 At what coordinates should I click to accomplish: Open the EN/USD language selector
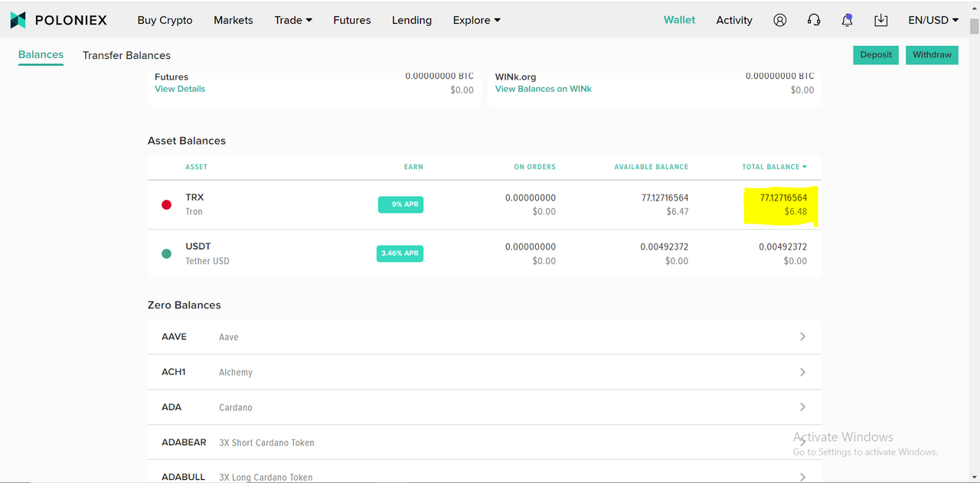(933, 20)
